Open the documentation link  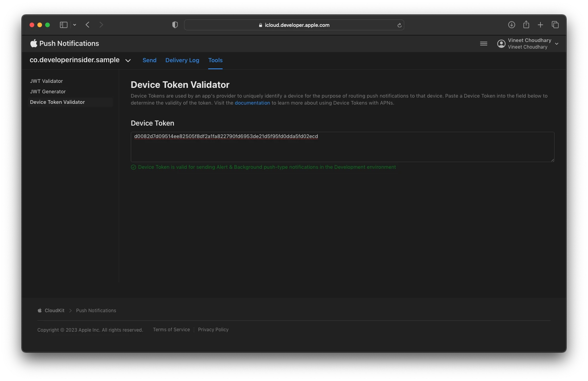point(252,103)
